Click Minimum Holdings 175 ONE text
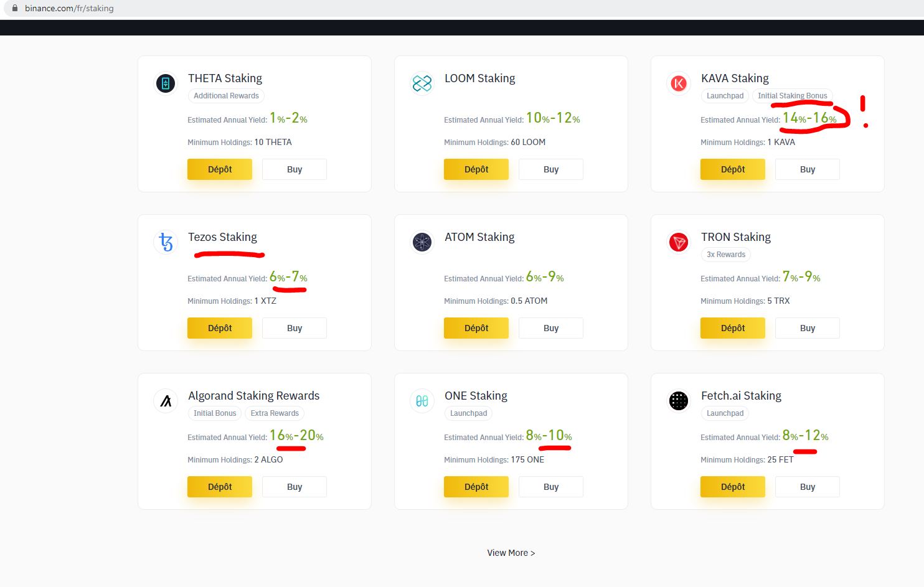Screen dimensions: 924x587 click(x=494, y=460)
